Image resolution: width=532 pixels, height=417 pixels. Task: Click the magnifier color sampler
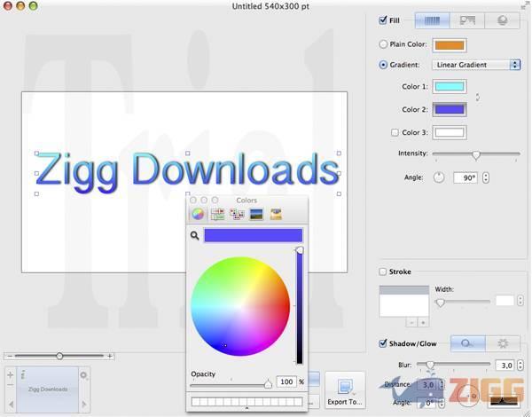pyautogui.click(x=194, y=236)
